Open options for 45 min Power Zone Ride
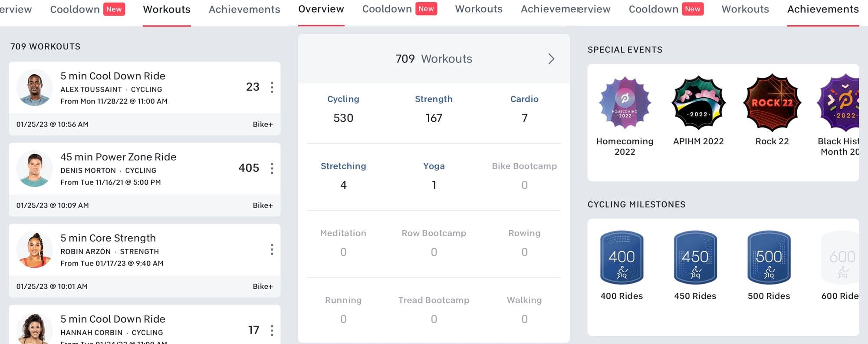The image size is (868, 344). click(272, 169)
